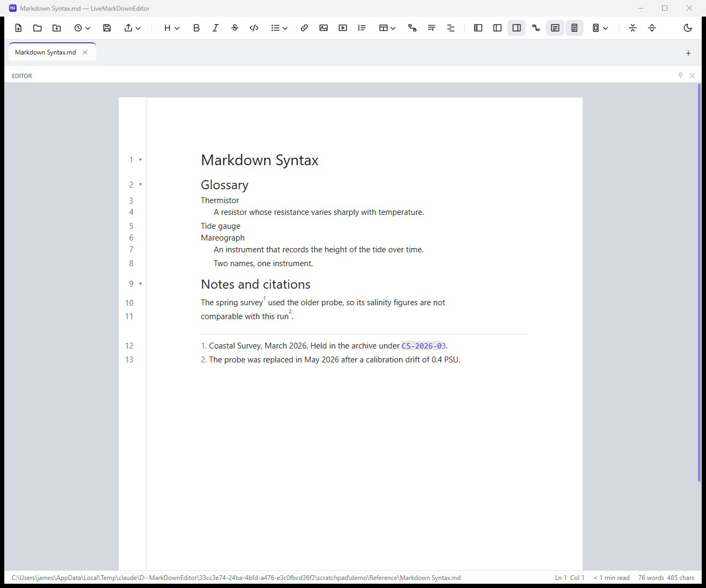Insert inline code with the code icon
Viewport: 706px width, 588px height.
[254, 28]
